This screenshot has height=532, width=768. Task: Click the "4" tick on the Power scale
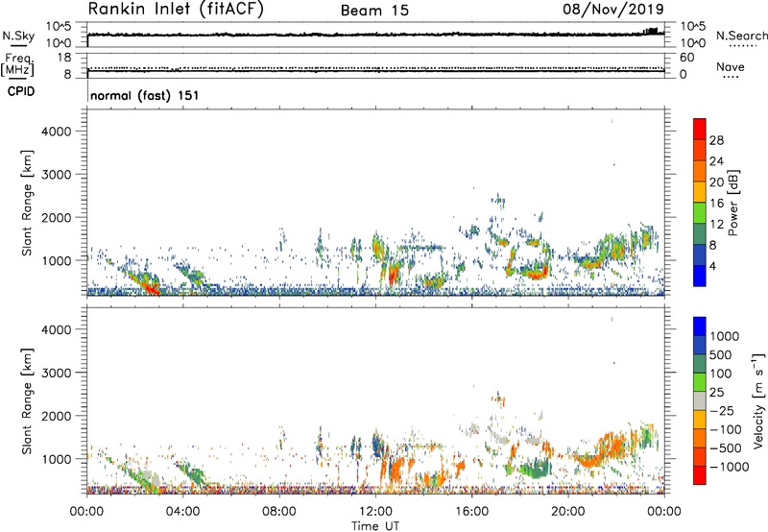coord(712,266)
